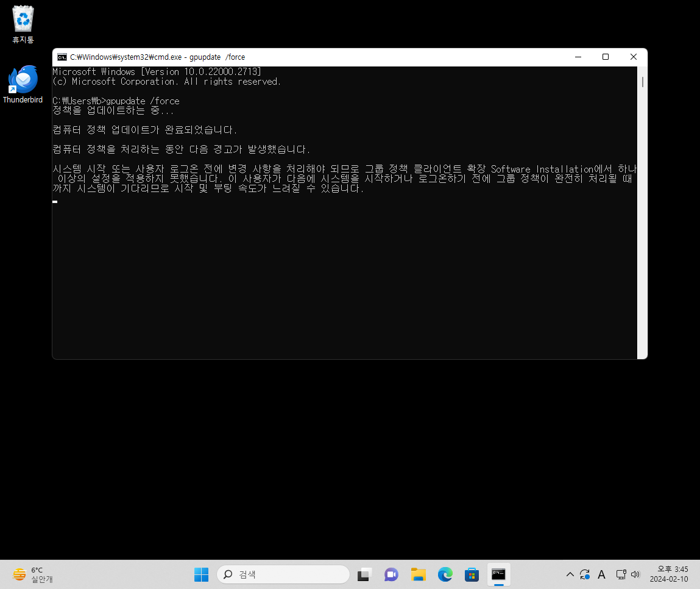Open the network status tray icon
Viewport: 700px width, 589px height.
click(x=621, y=575)
